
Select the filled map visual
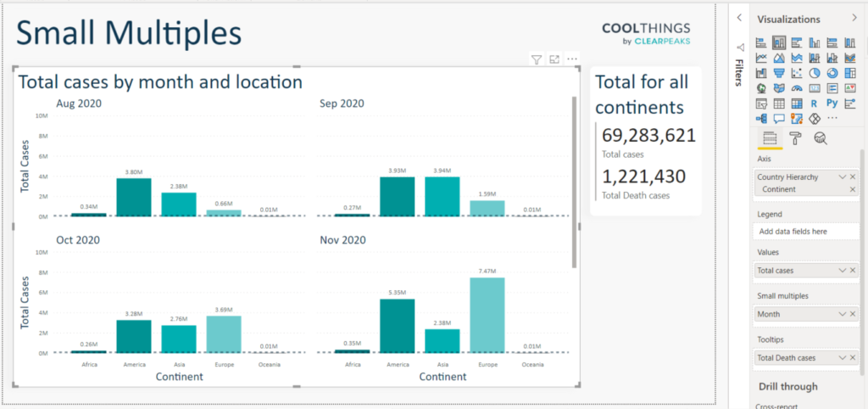tap(780, 87)
